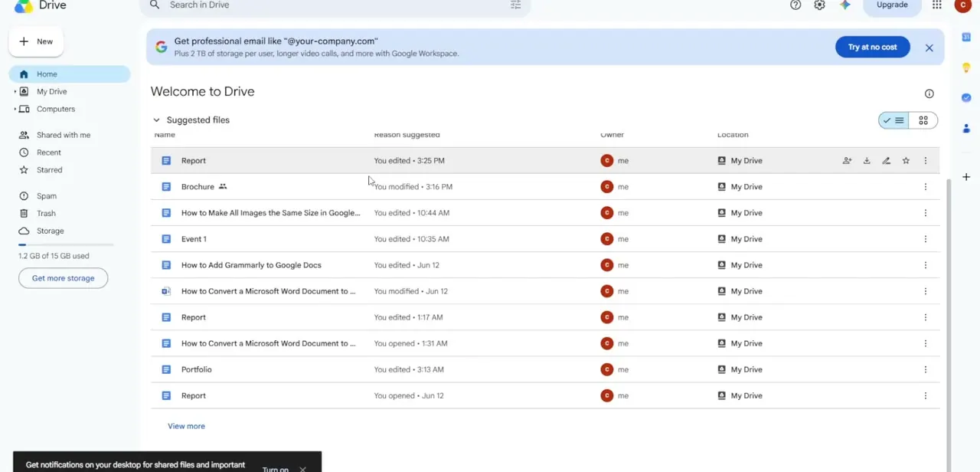Click My Drive location of Brochure row

click(746, 187)
